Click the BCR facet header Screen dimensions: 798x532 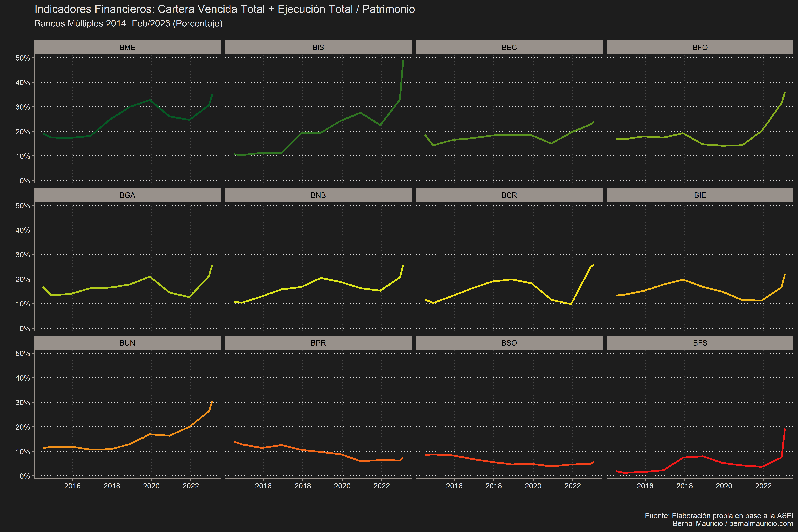tap(509, 195)
